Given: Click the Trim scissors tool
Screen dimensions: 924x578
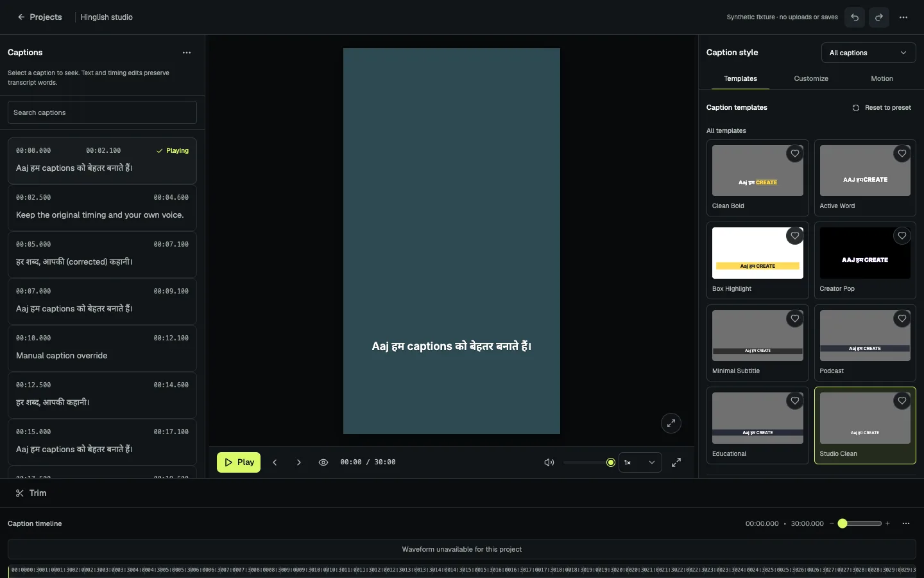Looking at the screenshot, I should tap(31, 493).
